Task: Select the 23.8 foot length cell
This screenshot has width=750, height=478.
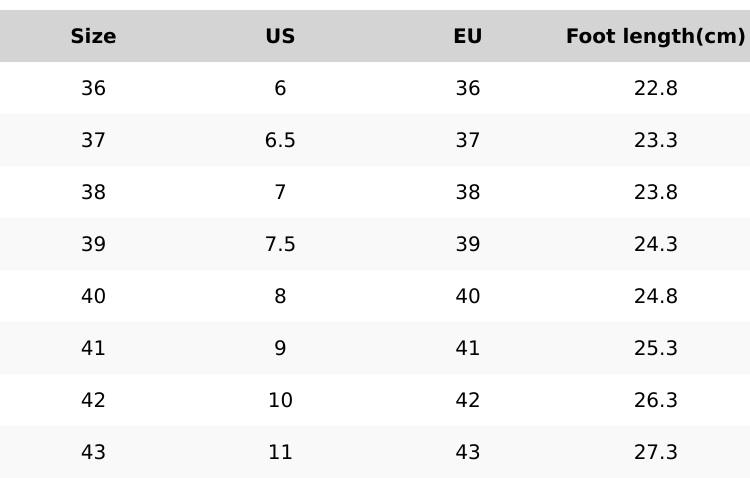Action: [x=655, y=193]
